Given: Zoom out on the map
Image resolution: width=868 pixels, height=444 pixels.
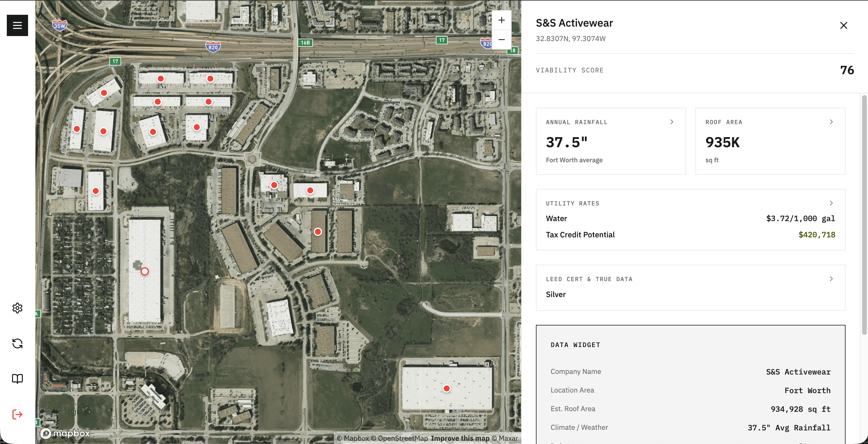Looking at the screenshot, I should [501, 39].
